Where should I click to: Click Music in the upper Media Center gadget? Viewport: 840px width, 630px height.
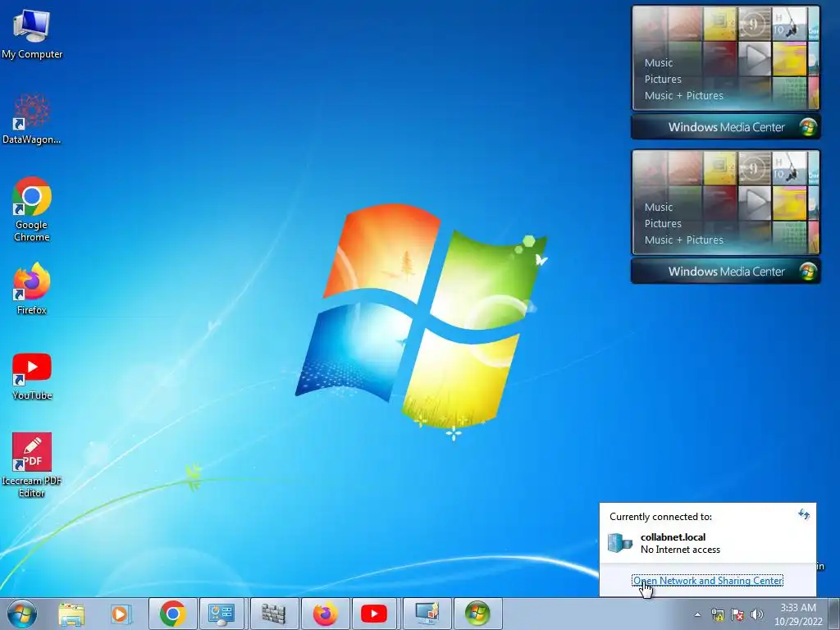click(659, 62)
